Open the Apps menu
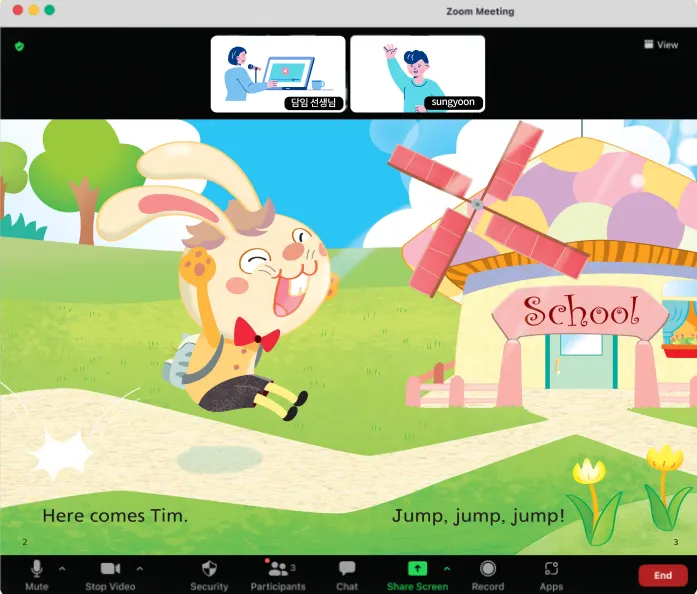 click(551, 575)
